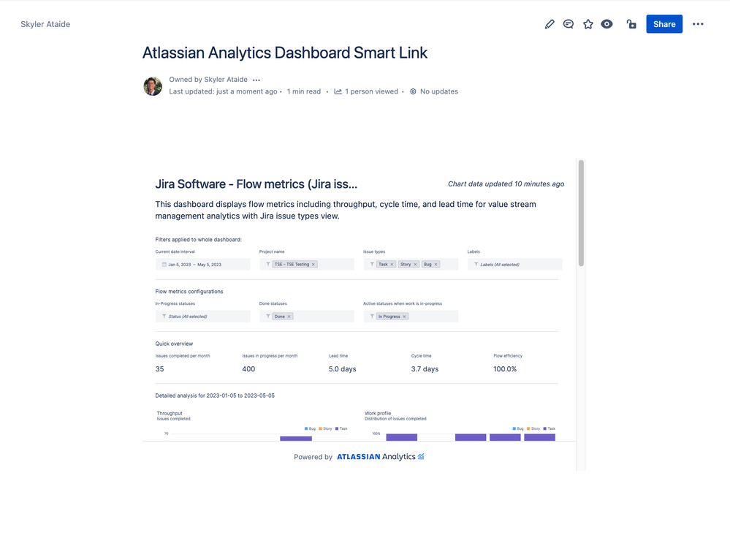Click the calendar icon in Current date interval
Image resolution: width=730 pixels, height=560 pixels.
tap(164, 264)
